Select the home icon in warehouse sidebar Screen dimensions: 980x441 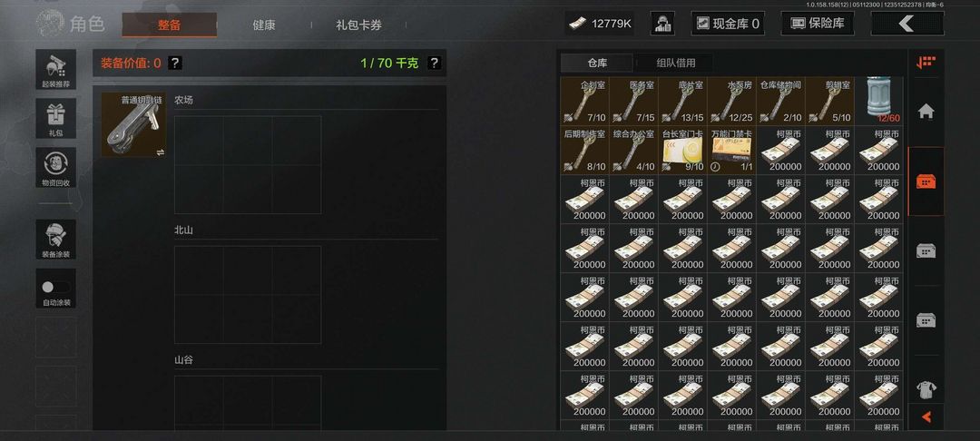(926, 112)
